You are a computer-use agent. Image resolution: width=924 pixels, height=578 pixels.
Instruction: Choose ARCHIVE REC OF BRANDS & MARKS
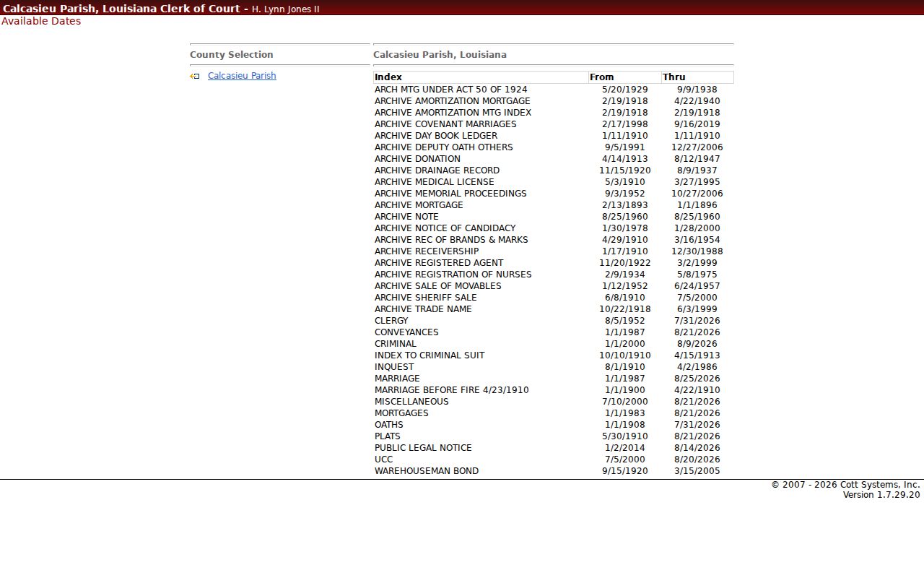click(451, 240)
